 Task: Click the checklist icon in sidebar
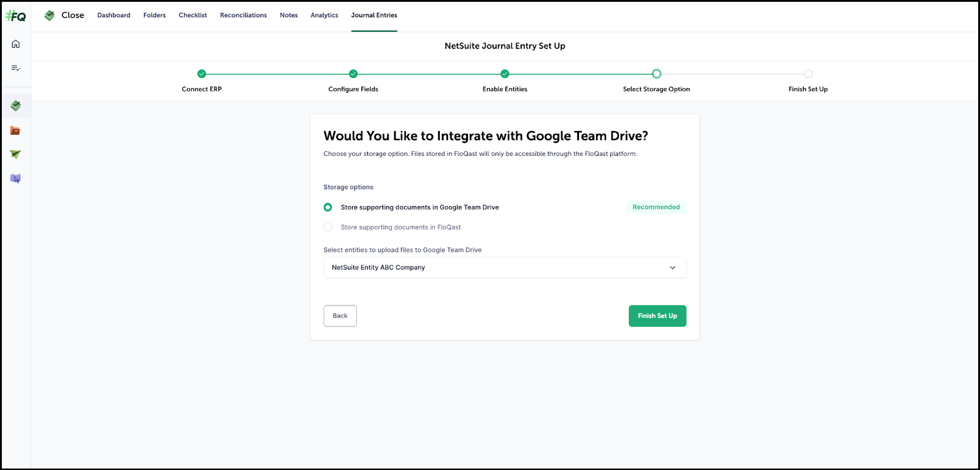(16, 68)
